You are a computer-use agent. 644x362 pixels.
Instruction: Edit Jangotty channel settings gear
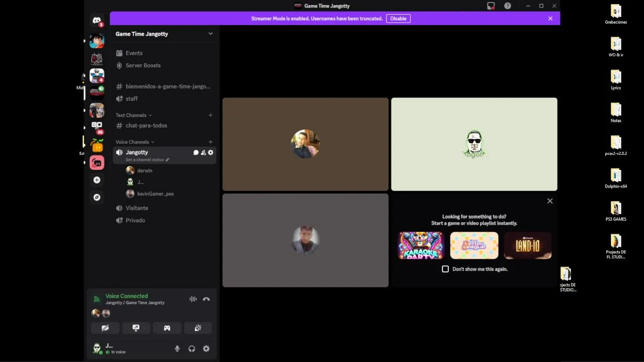coord(211,152)
